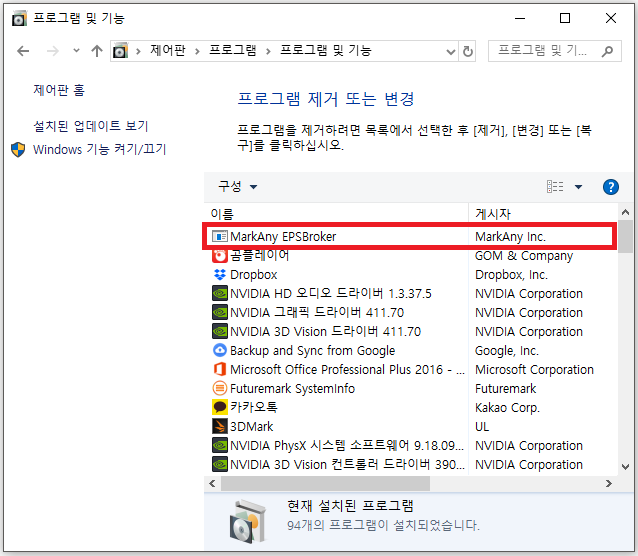Viewport: 638px width, 556px height.
Task: Click Dropbox, Inc. publisher cell
Action: (511, 275)
